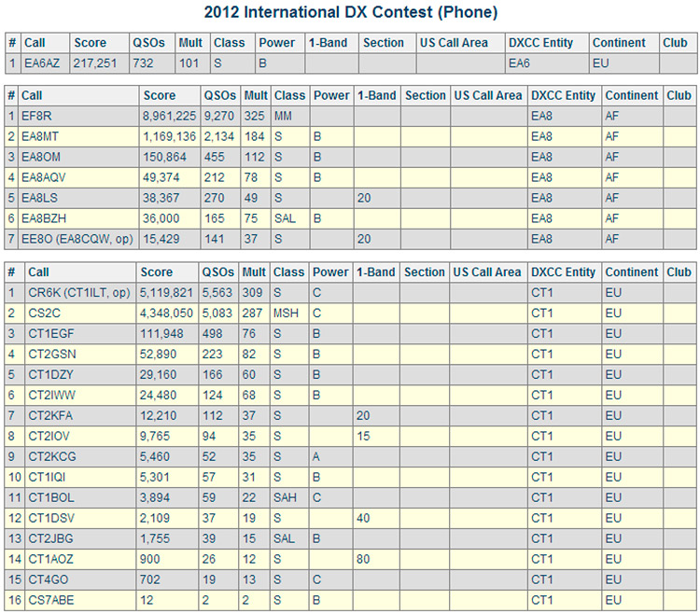Click the QSOs header in second table
The width and height of the screenshot is (700, 614).
click(220, 95)
